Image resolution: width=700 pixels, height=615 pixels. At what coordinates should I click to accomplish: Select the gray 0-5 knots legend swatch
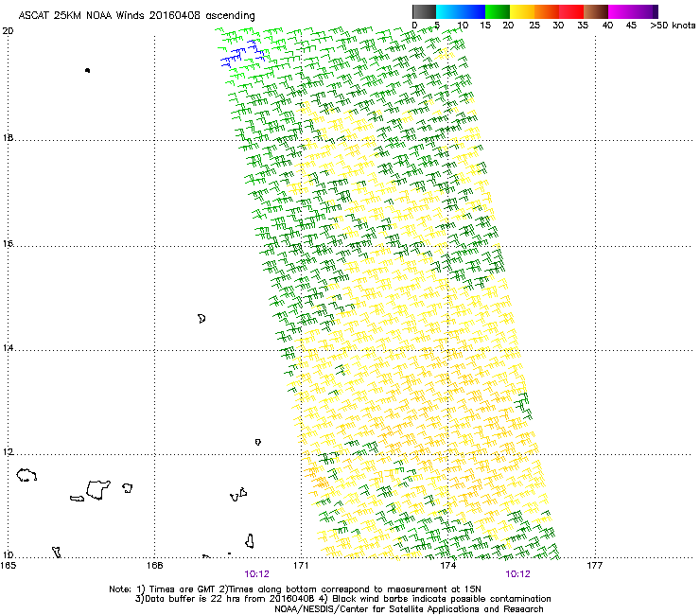(424, 11)
